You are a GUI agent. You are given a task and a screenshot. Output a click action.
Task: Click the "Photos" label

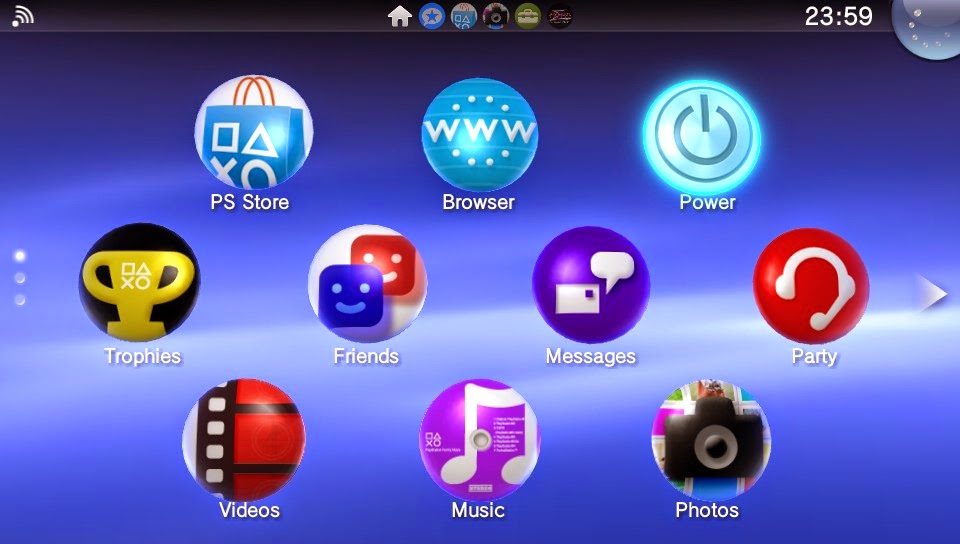pos(707,510)
